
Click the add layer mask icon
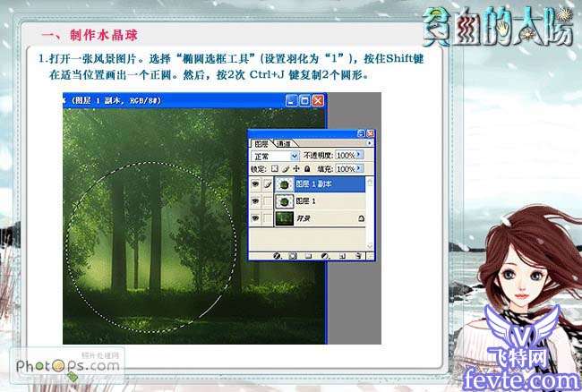click(x=293, y=256)
